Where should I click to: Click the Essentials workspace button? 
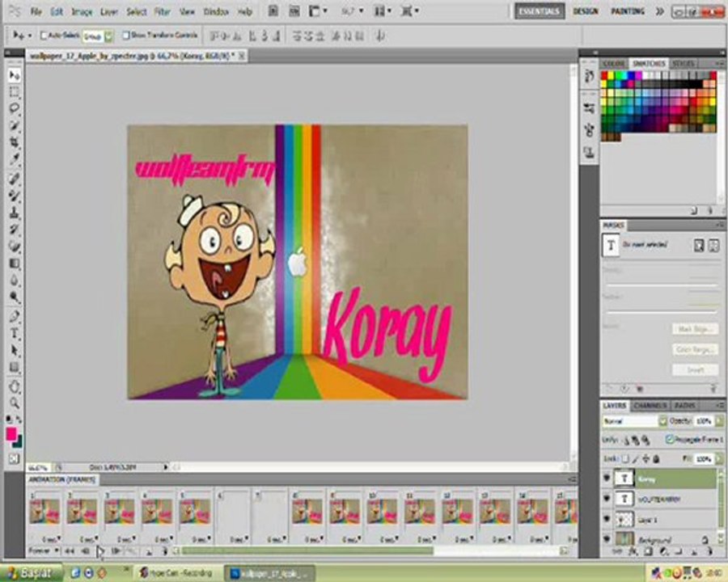pyautogui.click(x=540, y=11)
